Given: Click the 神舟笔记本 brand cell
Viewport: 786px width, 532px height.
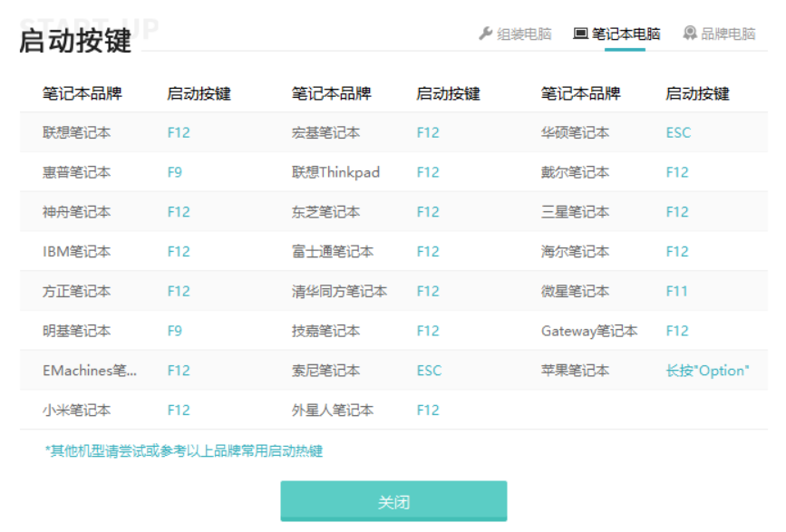Looking at the screenshot, I should 77,212.
